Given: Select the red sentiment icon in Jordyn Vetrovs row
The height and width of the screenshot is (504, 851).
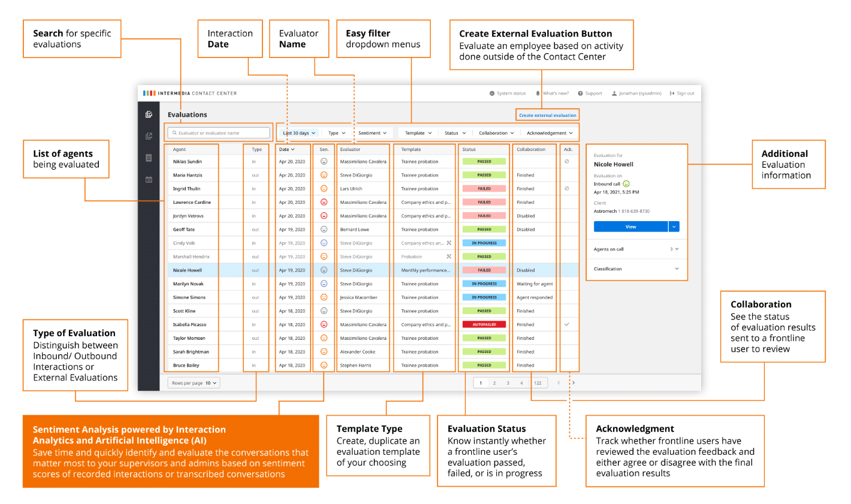Looking at the screenshot, I should [x=324, y=216].
